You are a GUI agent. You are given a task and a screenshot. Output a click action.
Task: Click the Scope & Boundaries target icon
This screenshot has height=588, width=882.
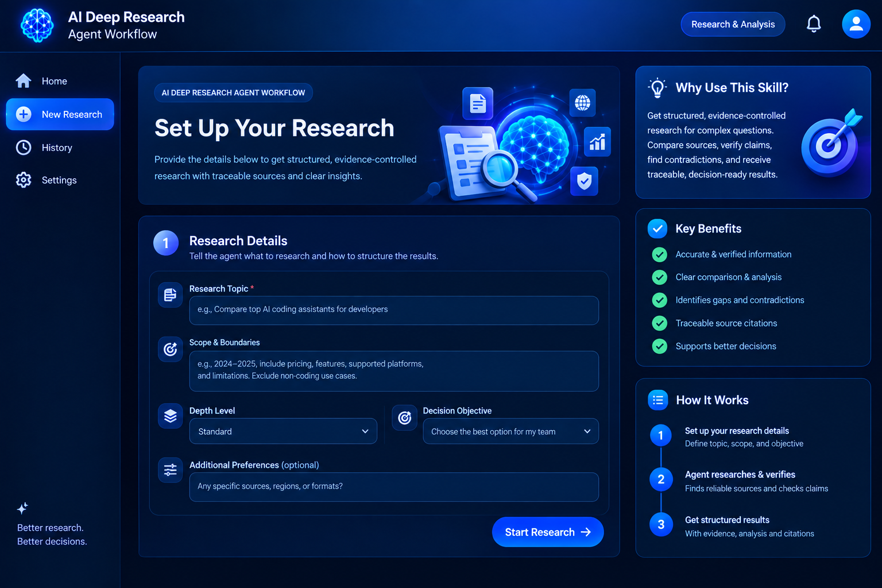(171, 349)
